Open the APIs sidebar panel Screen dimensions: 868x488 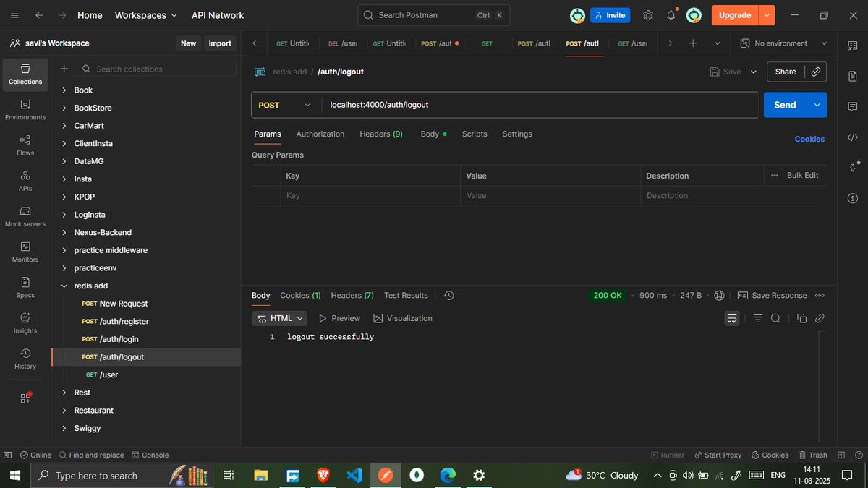tap(25, 181)
